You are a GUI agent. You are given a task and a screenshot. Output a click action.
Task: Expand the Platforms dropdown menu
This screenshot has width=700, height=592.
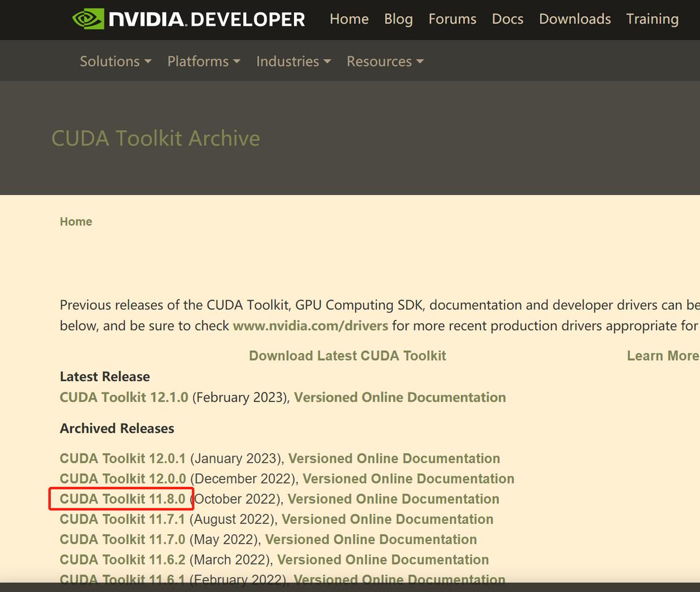pos(204,61)
